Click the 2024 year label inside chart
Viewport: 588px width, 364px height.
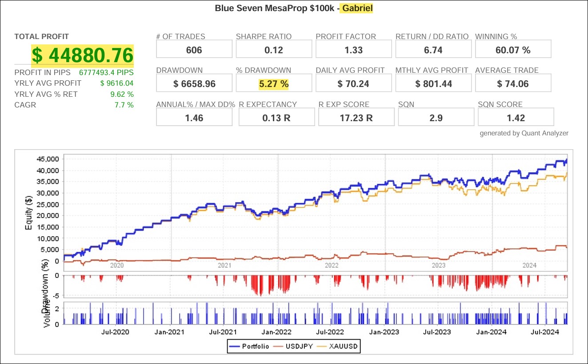530,265
